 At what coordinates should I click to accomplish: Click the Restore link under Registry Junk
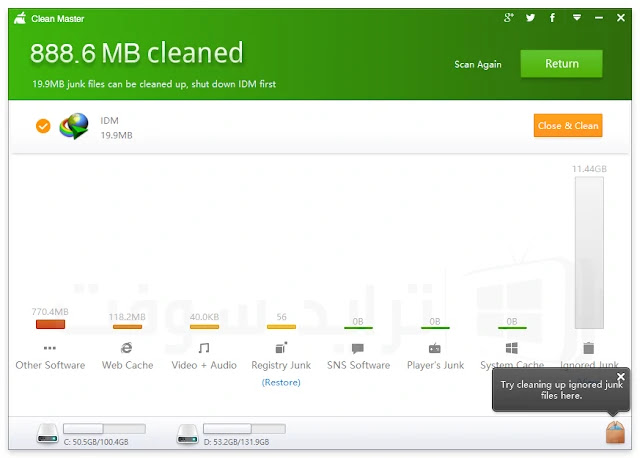(281, 382)
